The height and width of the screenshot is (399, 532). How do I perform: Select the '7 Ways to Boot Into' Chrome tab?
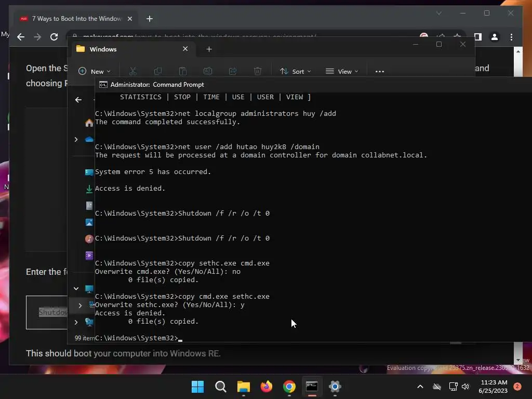(x=76, y=19)
